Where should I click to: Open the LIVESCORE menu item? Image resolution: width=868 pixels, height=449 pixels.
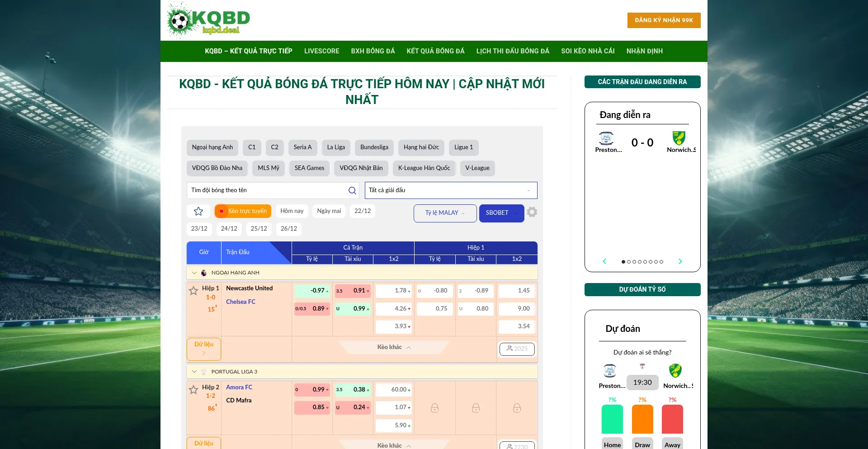tap(321, 51)
